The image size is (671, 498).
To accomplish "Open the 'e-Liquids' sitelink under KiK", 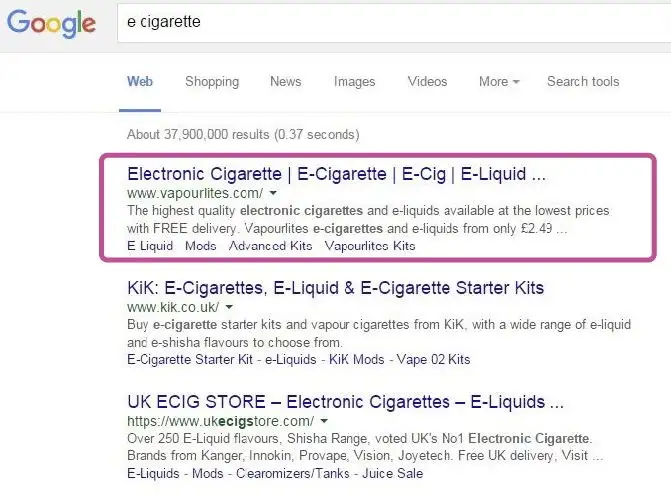I will [291, 359].
